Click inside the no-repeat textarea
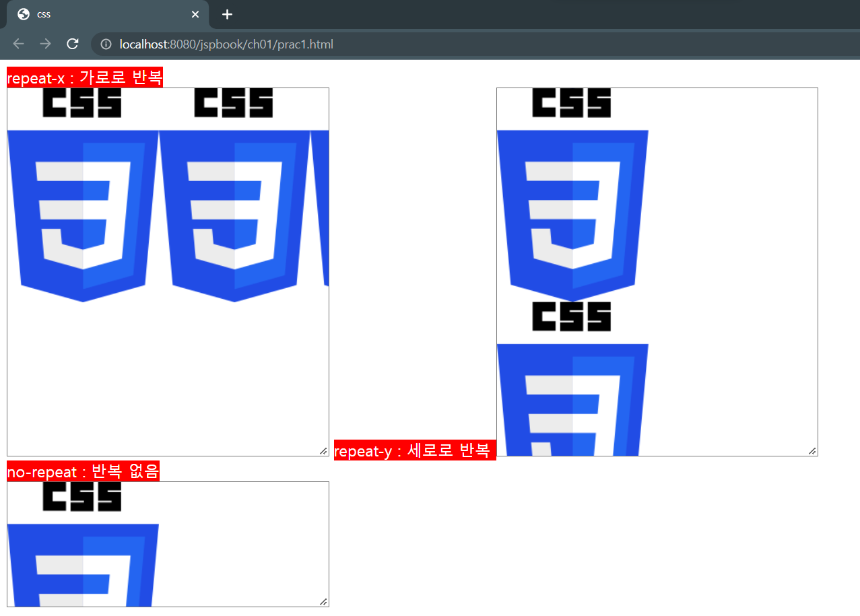 (168, 544)
